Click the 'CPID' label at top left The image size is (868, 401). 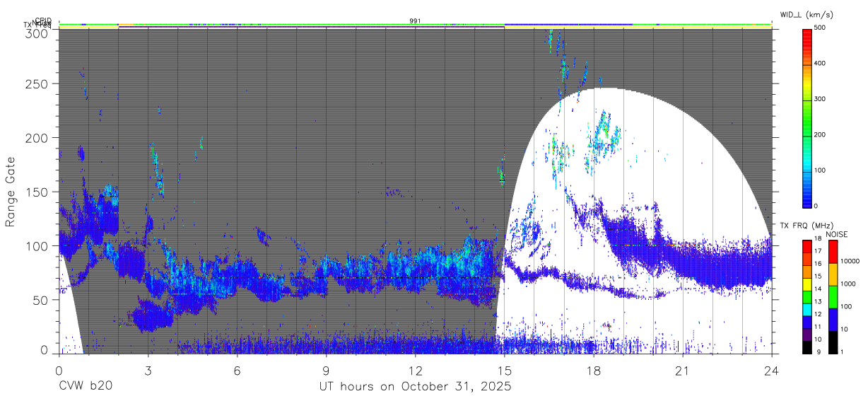click(x=42, y=20)
